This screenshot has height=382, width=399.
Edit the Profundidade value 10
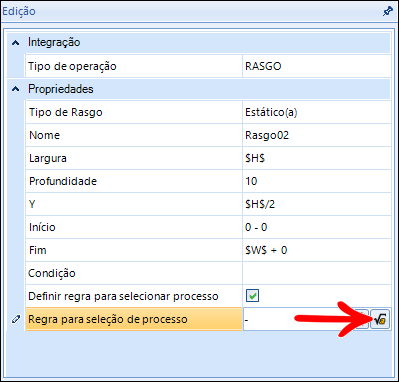(x=317, y=181)
